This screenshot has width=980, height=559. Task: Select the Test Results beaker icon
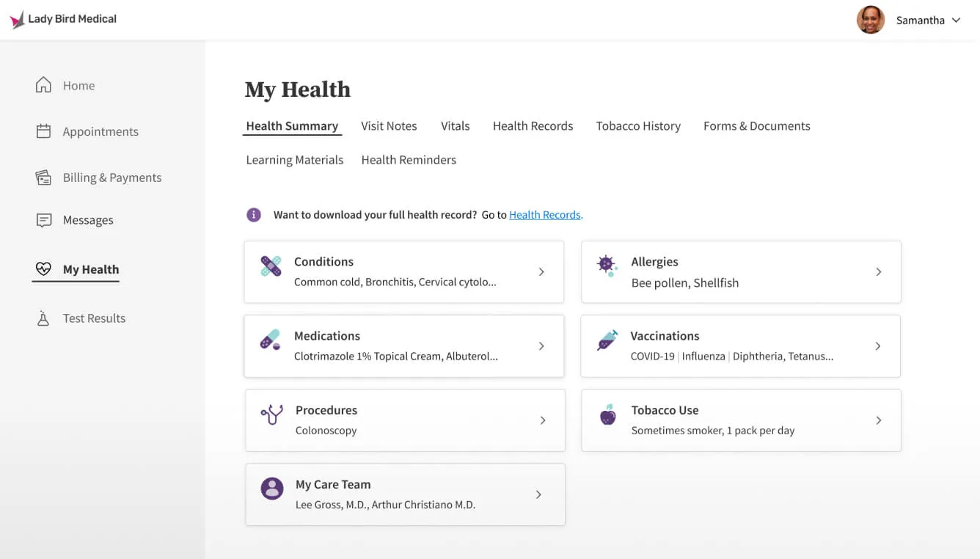point(44,318)
